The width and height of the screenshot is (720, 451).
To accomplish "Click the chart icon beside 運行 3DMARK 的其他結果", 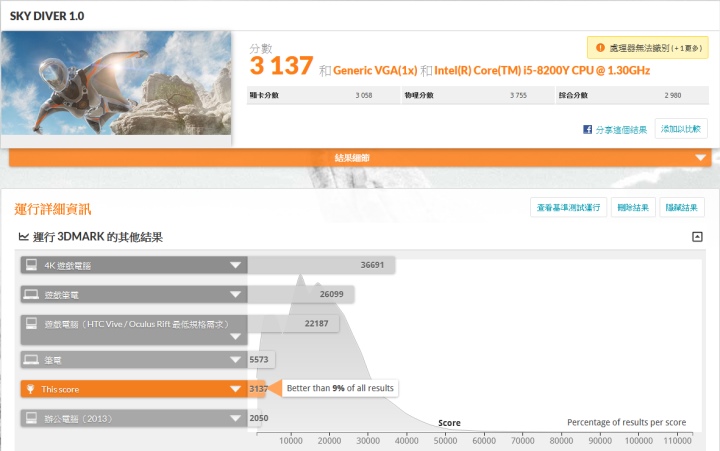I will point(23,237).
